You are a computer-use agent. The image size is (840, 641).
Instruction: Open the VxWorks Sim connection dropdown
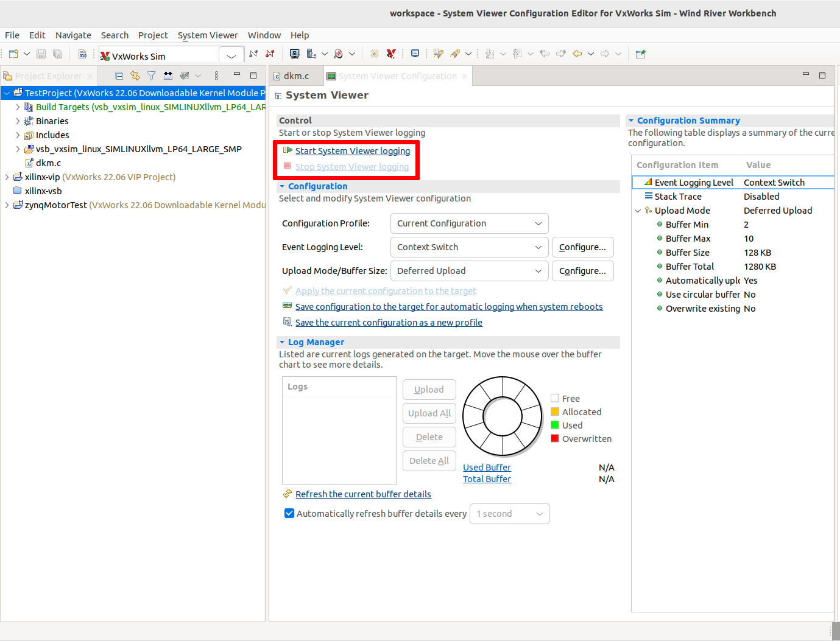point(231,56)
